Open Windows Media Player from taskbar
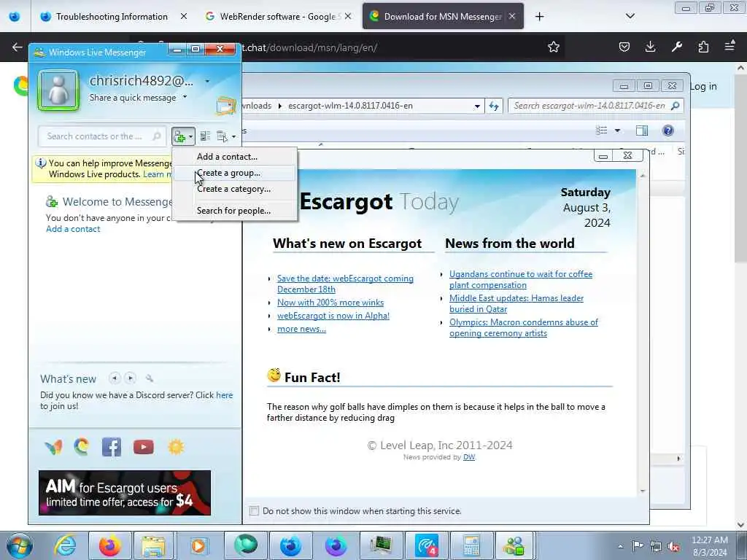Viewport: 747px width, 560px height. click(x=198, y=545)
